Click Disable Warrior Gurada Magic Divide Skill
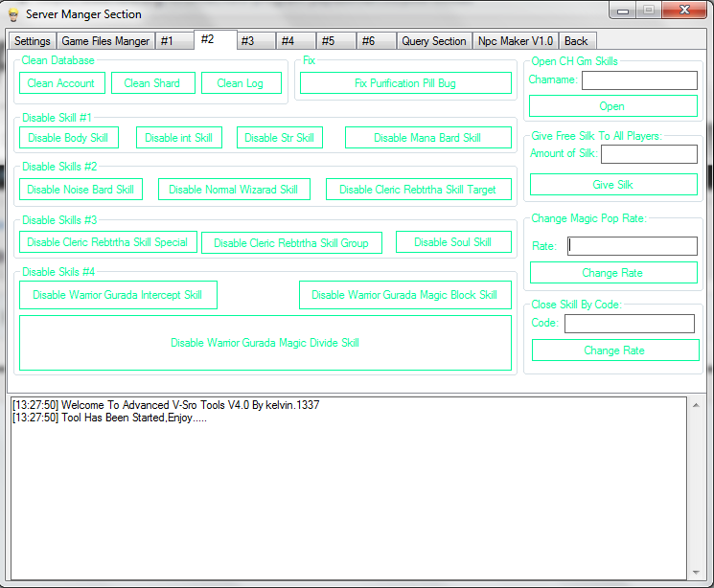The height and width of the screenshot is (588, 714). [265, 343]
